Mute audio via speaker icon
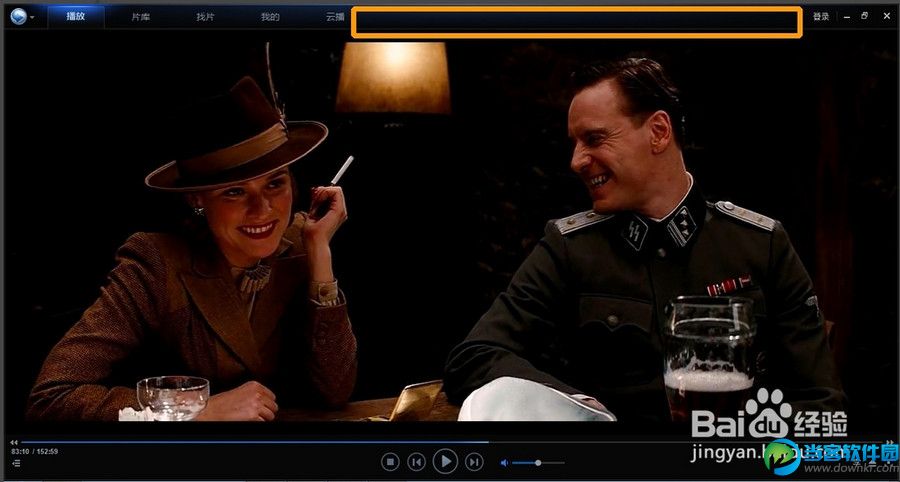Screen dimensions: 900x482 (504, 462)
